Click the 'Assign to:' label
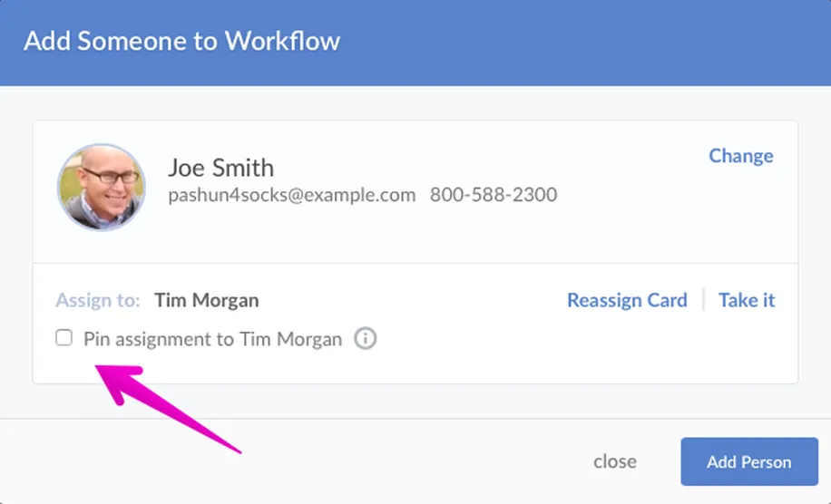831x504 pixels. [x=98, y=300]
